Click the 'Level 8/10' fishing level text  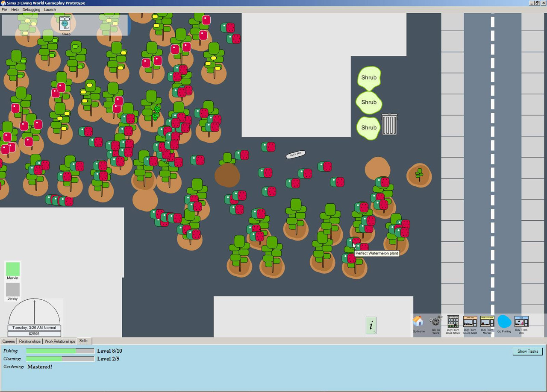pyautogui.click(x=109, y=351)
